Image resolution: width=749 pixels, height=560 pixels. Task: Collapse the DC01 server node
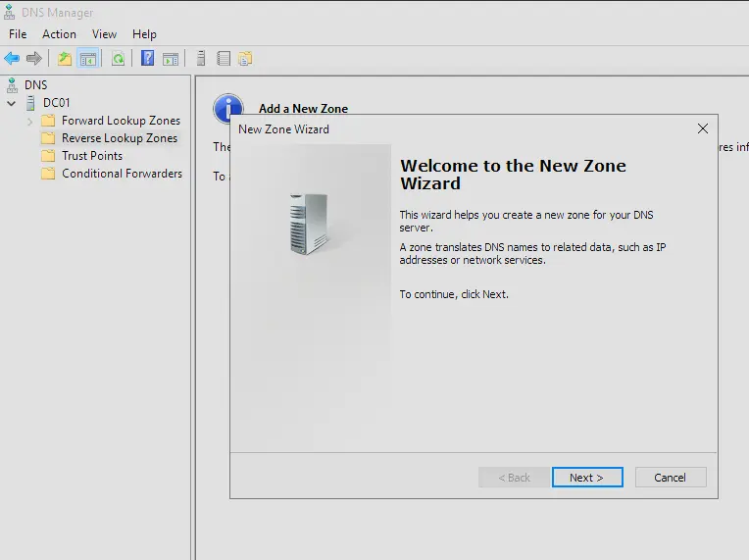coord(12,103)
